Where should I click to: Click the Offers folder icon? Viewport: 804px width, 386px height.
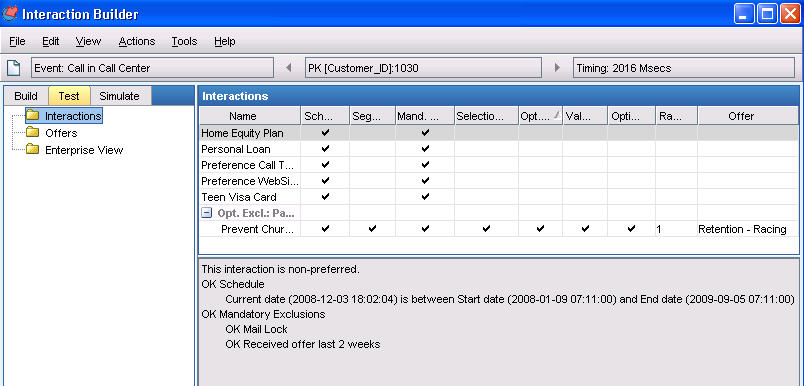pos(33,133)
